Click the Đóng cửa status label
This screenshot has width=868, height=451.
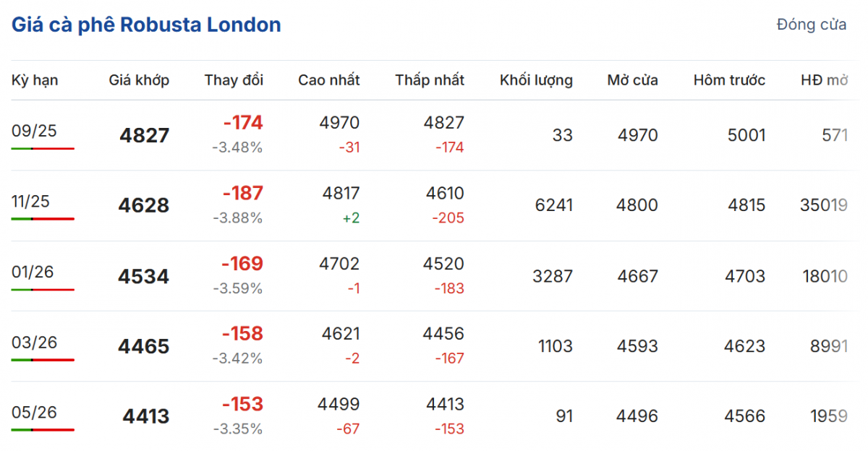point(811,25)
